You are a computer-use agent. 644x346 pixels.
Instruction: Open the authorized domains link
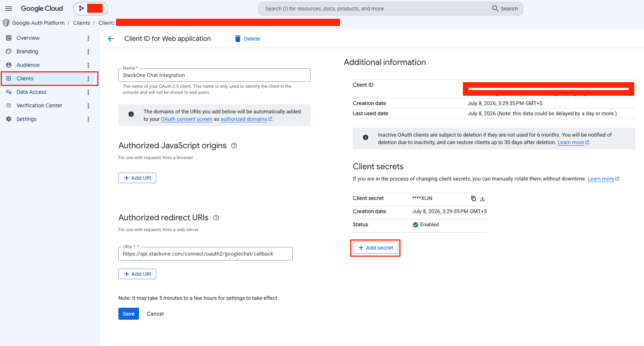[246, 119]
